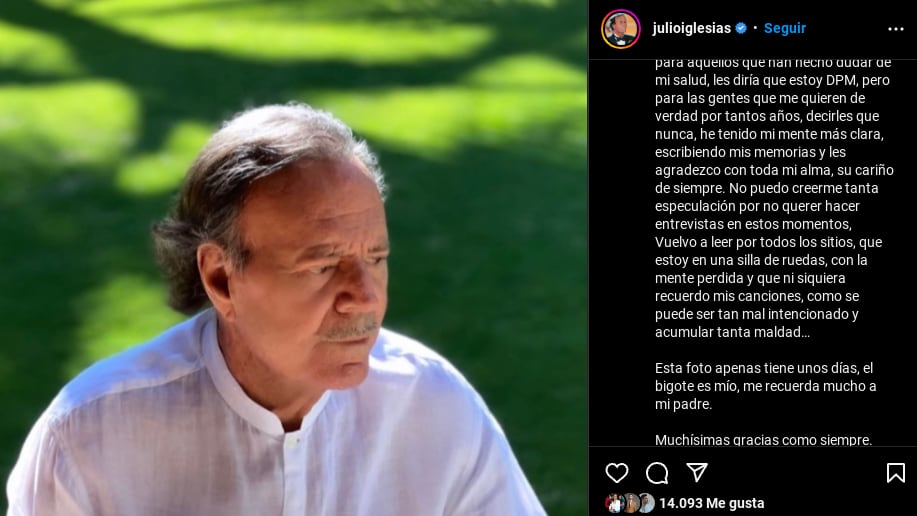Viewport: 917px width, 516px height.
Task: Share the post using the paper plane icon
Action: click(697, 472)
